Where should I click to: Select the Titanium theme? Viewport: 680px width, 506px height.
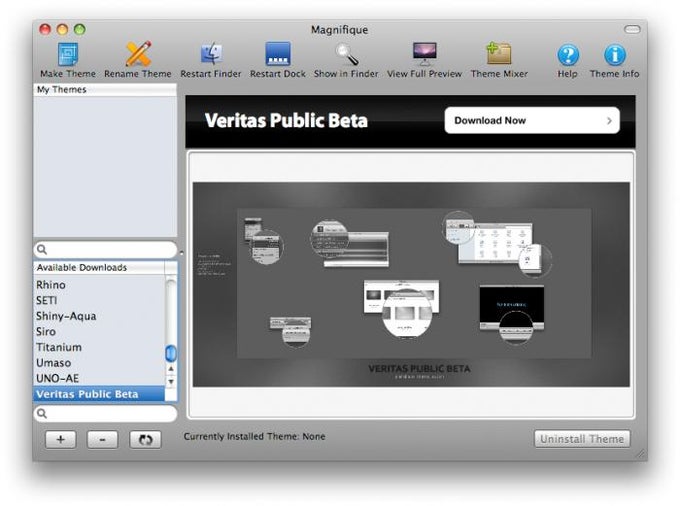click(99, 347)
